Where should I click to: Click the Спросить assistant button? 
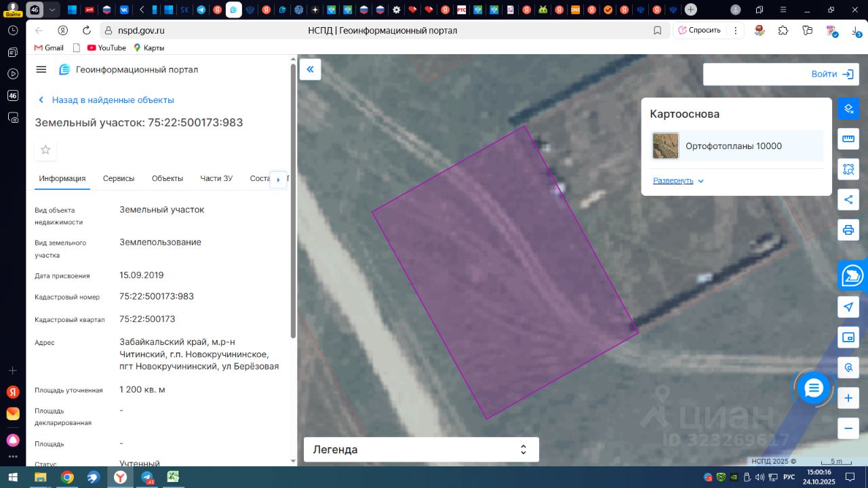click(699, 30)
